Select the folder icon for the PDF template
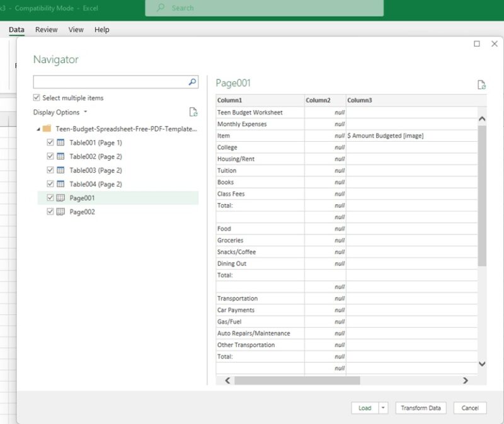The image size is (504, 424). click(47, 129)
